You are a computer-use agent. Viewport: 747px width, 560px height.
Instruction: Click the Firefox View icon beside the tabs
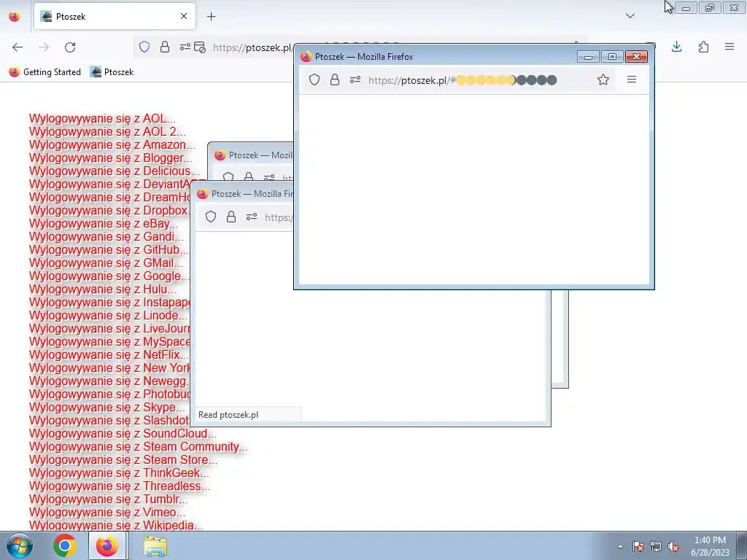click(x=15, y=16)
